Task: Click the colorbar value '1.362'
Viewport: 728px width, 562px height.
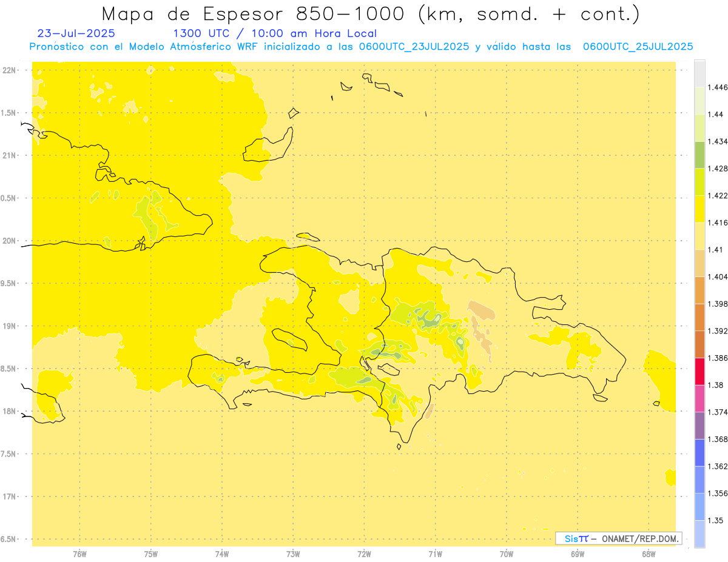Action: point(719,466)
